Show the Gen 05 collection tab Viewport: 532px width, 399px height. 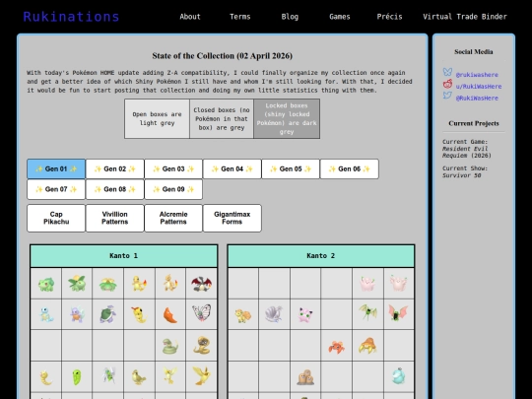point(291,169)
